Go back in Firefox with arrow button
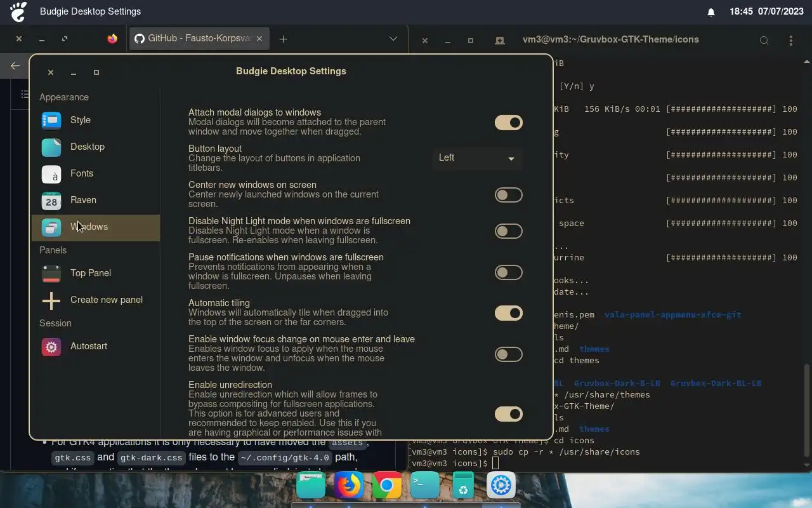 [15, 65]
